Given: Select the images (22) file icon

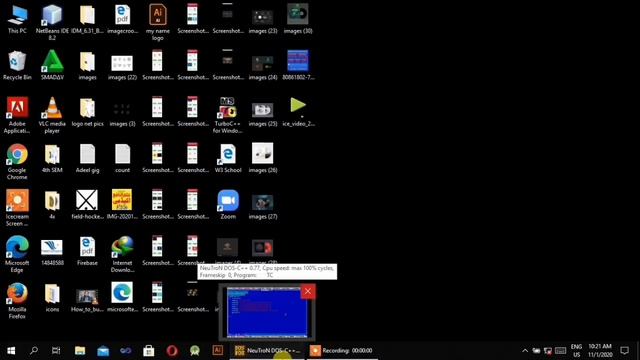Looking at the screenshot, I should (x=122, y=65).
